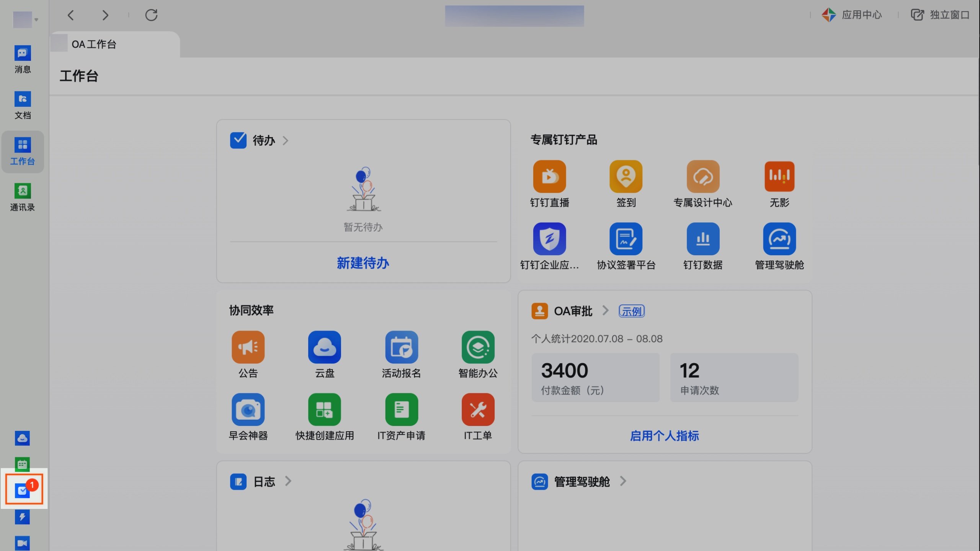Expand the 日志 section chevron
The width and height of the screenshot is (980, 551).
288,481
